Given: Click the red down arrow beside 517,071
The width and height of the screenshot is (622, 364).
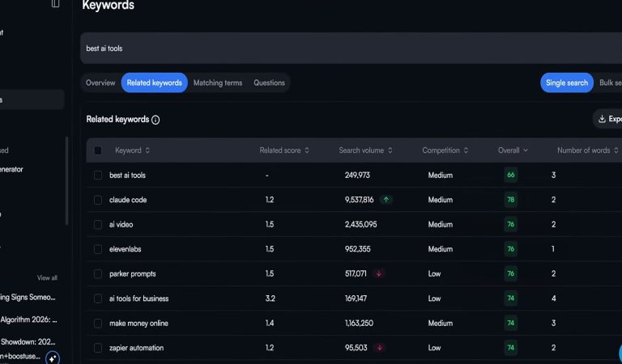Looking at the screenshot, I should click(x=378, y=273).
